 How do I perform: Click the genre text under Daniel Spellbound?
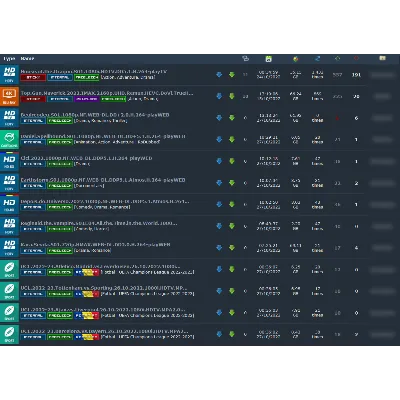117,142
